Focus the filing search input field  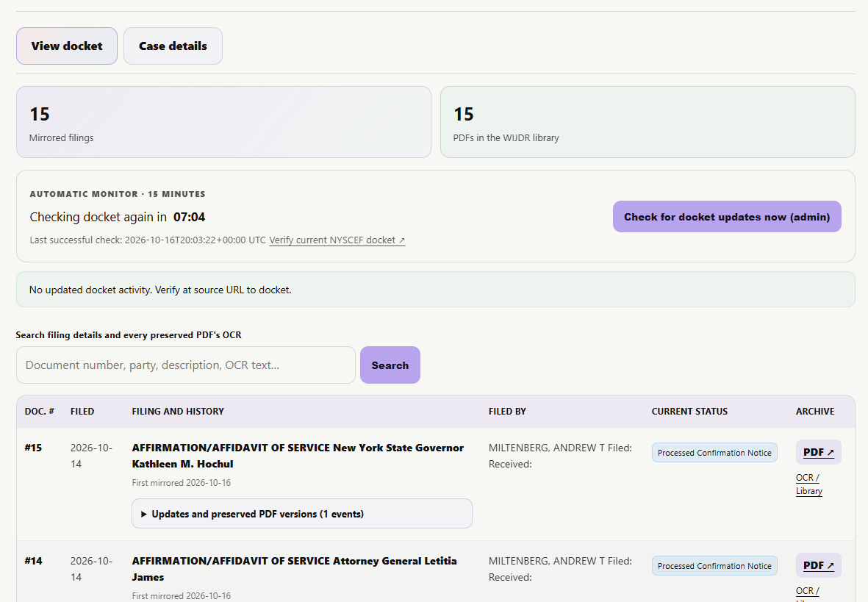(186, 365)
